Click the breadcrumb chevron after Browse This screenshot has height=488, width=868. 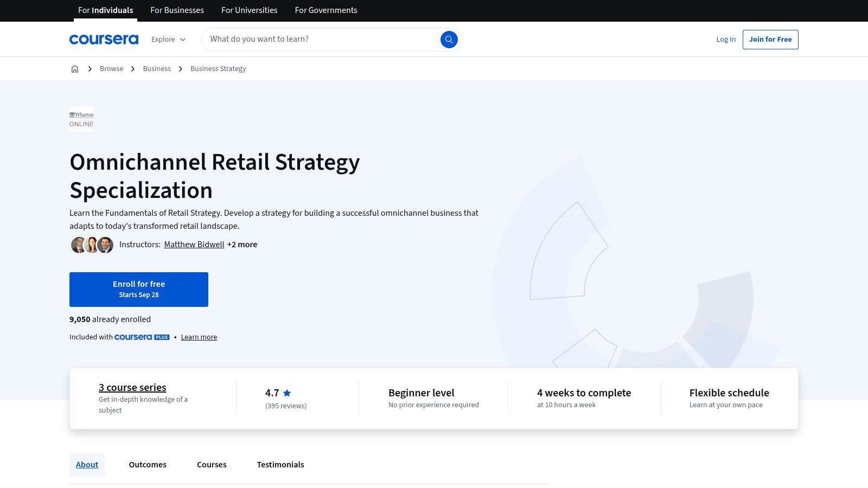coord(132,69)
